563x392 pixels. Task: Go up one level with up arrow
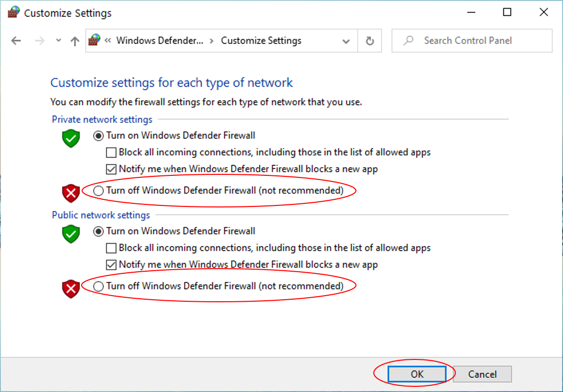pos(74,41)
